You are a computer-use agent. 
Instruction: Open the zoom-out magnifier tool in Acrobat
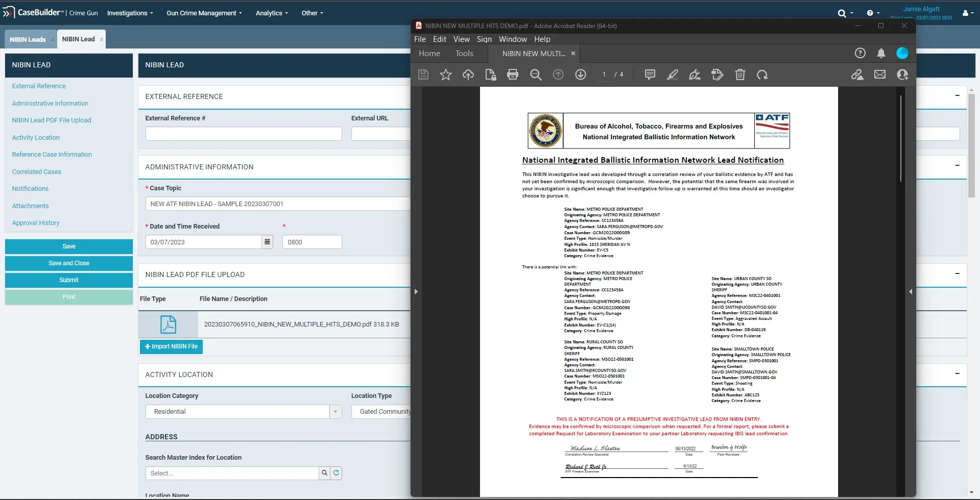pyautogui.click(x=535, y=75)
